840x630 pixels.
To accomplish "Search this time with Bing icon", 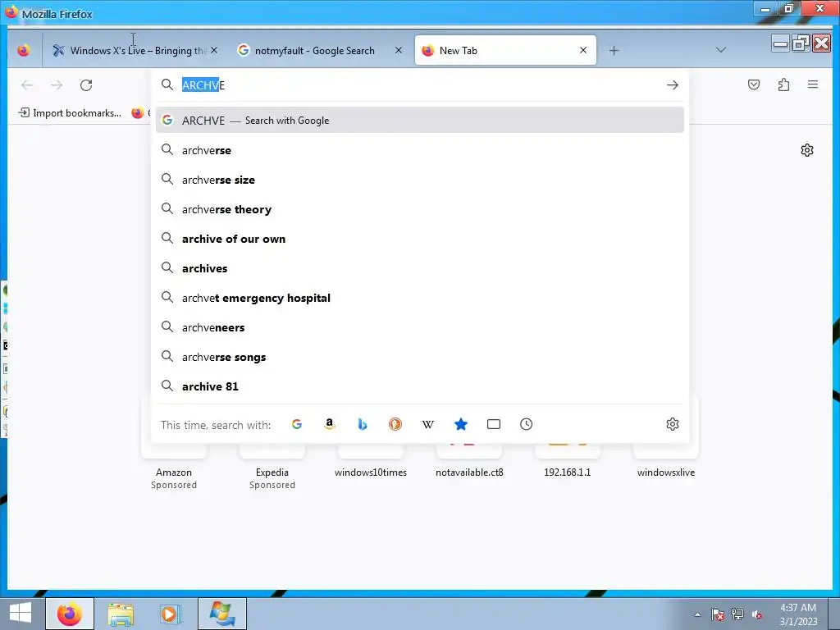I will click(x=362, y=424).
